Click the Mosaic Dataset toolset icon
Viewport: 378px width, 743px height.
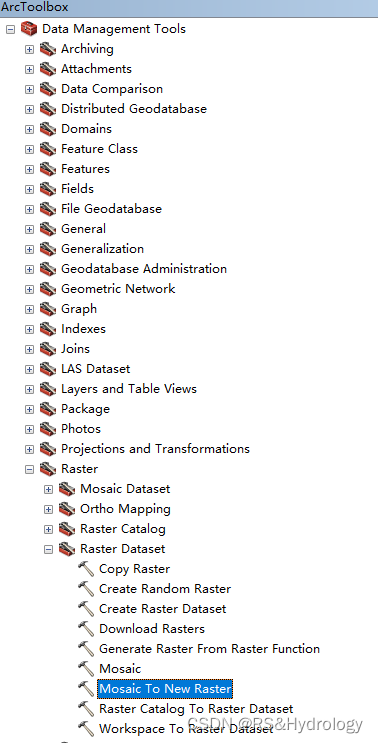tap(67, 489)
